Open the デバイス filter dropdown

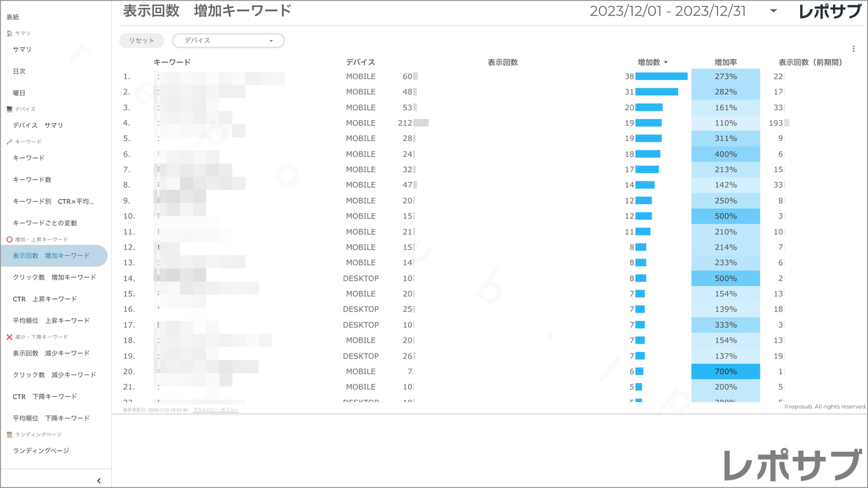pos(228,41)
